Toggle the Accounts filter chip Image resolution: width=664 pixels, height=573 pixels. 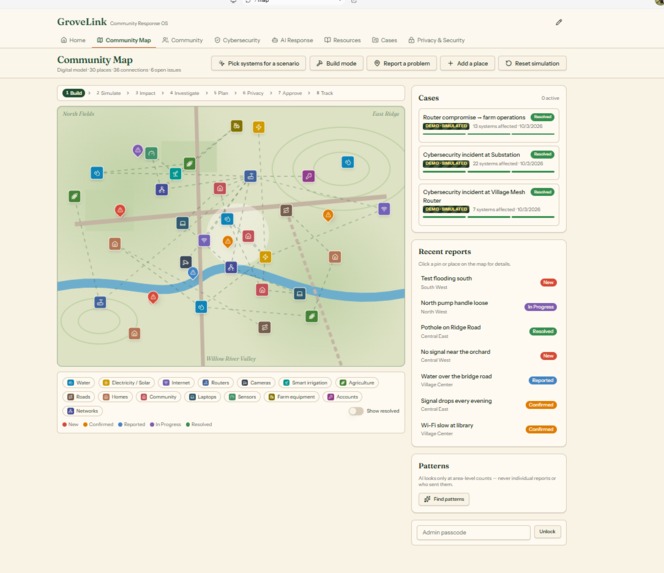pos(343,397)
